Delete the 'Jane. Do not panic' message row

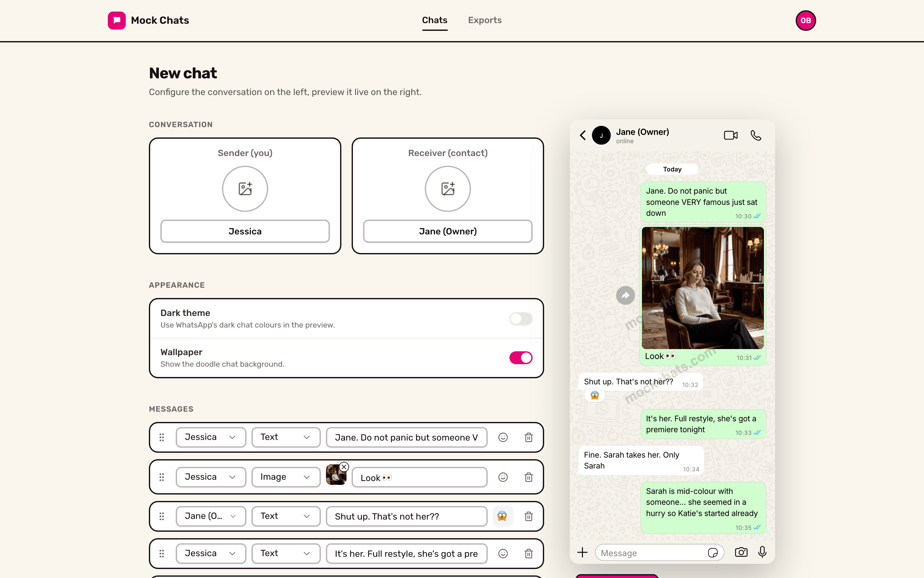528,437
